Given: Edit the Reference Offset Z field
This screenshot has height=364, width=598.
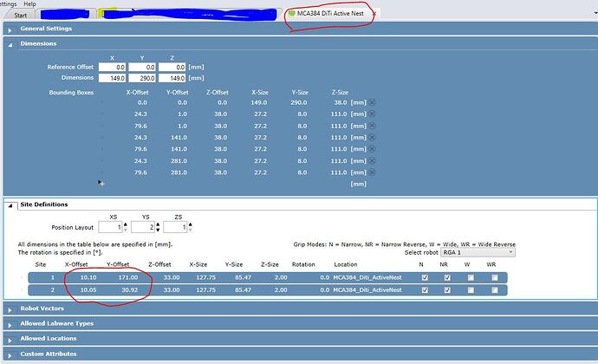Looking at the screenshot, I should [172, 67].
